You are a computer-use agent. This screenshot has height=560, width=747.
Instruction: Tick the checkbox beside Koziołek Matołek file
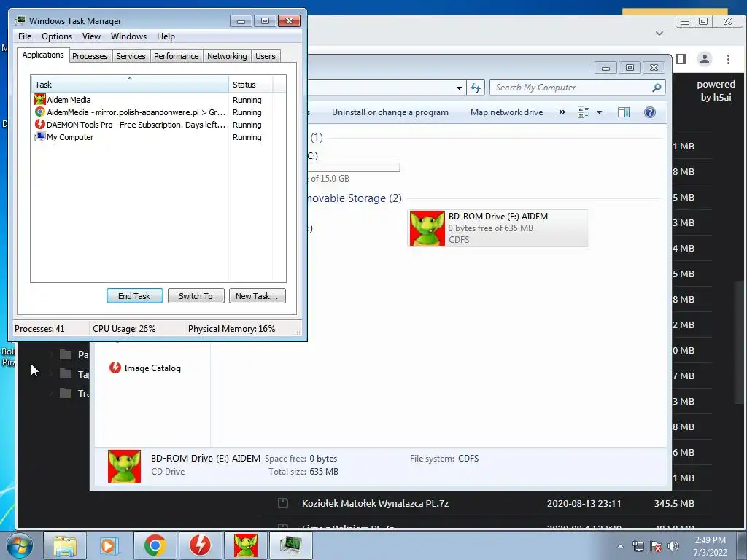tap(283, 503)
